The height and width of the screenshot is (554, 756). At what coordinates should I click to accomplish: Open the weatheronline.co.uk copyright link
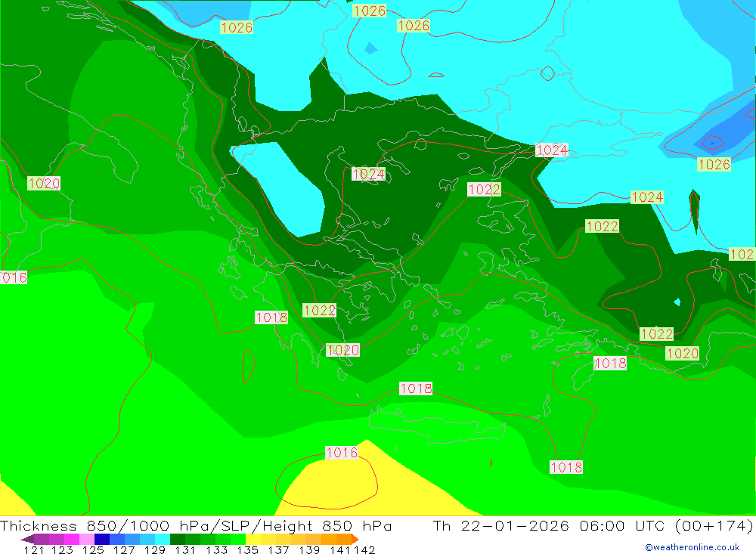point(692,547)
